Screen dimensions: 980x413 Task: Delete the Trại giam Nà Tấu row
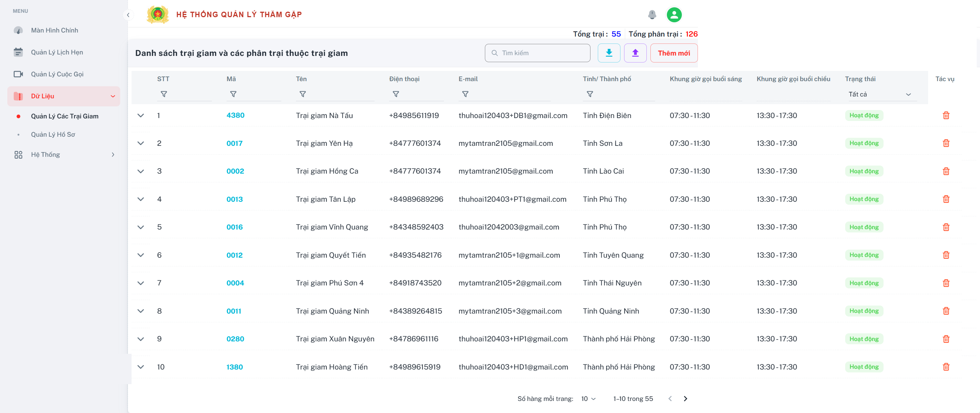pyautogui.click(x=946, y=115)
